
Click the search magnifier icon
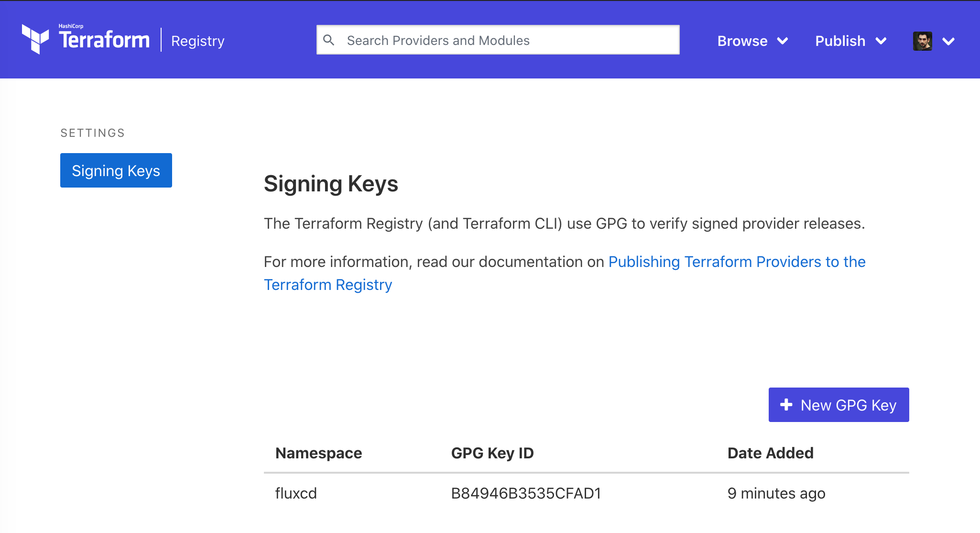click(330, 40)
